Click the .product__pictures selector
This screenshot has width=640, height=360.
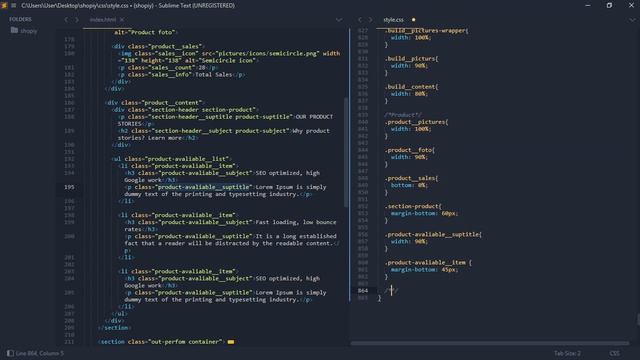coord(416,122)
